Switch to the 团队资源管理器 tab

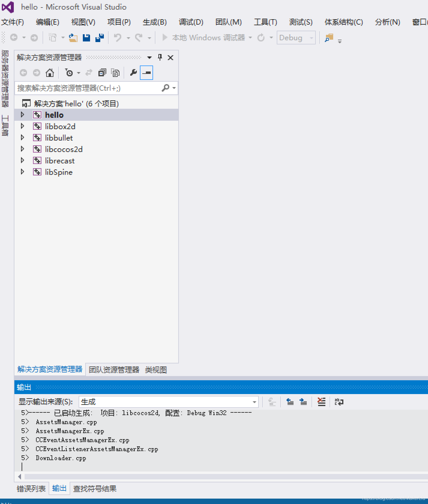pos(114,370)
